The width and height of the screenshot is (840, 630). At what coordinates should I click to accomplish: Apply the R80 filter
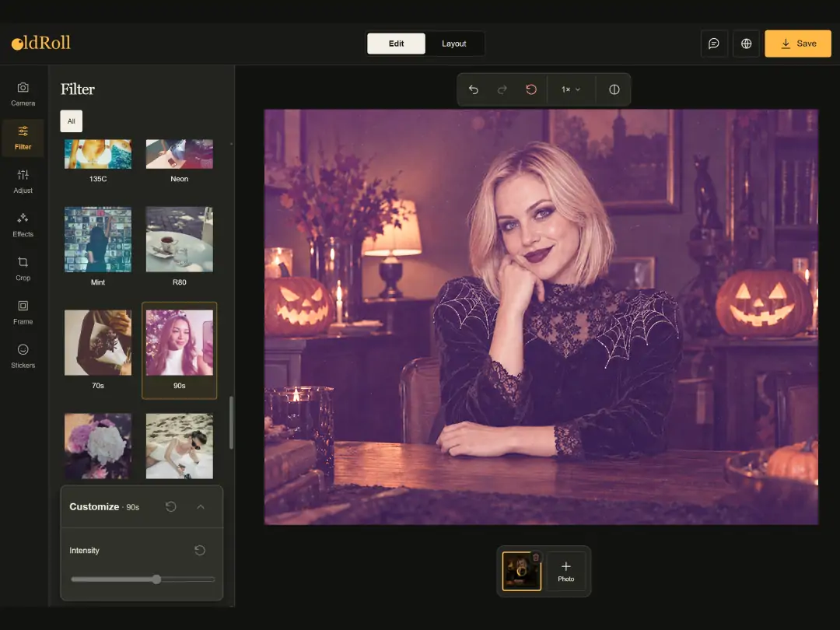tap(180, 247)
